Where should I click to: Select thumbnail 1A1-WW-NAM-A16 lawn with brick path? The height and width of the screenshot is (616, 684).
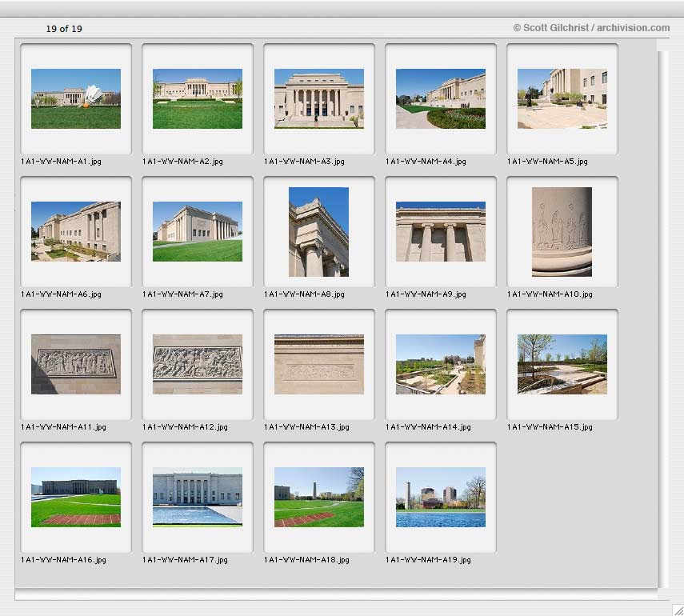[x=76, y=498]
